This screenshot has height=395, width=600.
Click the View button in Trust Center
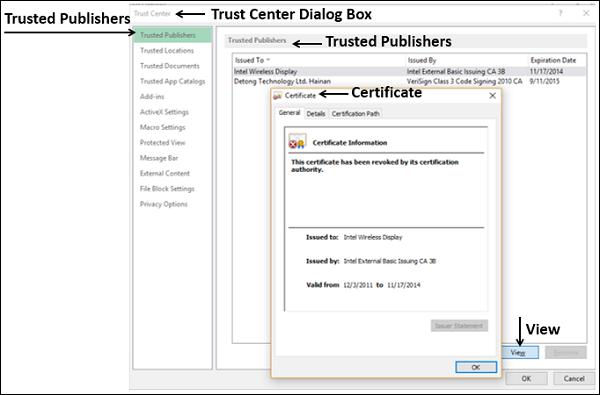point(520,353)
